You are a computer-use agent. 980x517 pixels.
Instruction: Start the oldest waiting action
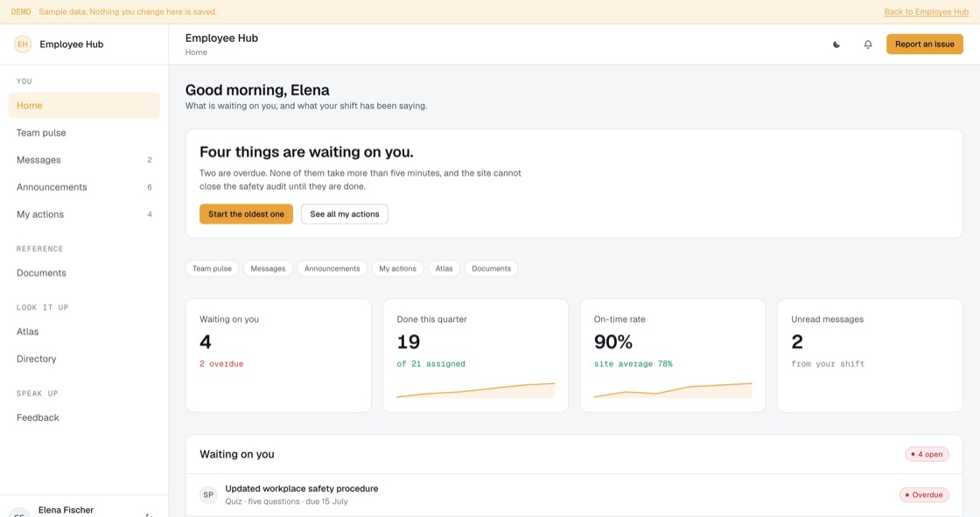tap(246, 213)
